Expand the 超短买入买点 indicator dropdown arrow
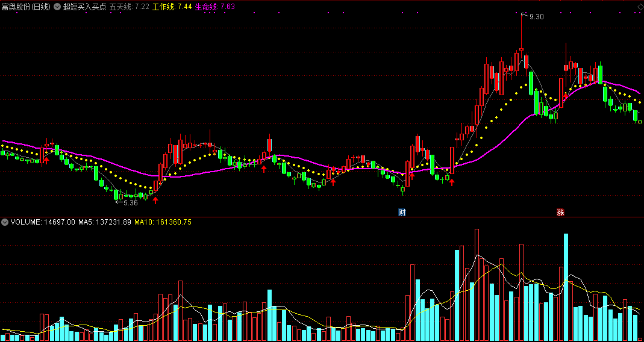The image size is (644, 342). pos(57,7)
